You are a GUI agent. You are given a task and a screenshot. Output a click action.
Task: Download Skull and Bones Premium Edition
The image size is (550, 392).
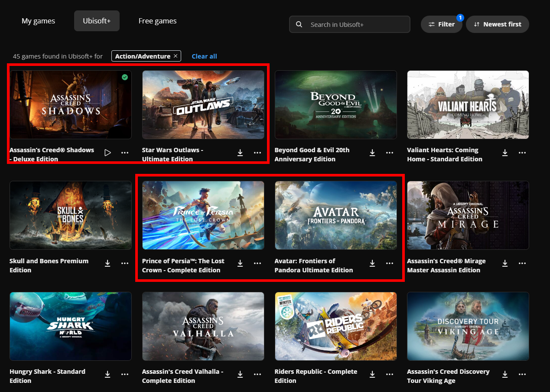click(108, 263)
